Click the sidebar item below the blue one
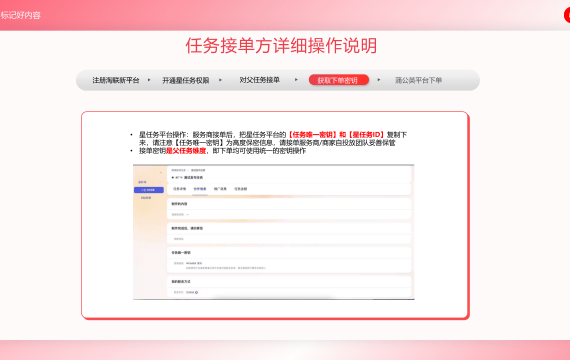Screen dimensions: 570x360 146,198
